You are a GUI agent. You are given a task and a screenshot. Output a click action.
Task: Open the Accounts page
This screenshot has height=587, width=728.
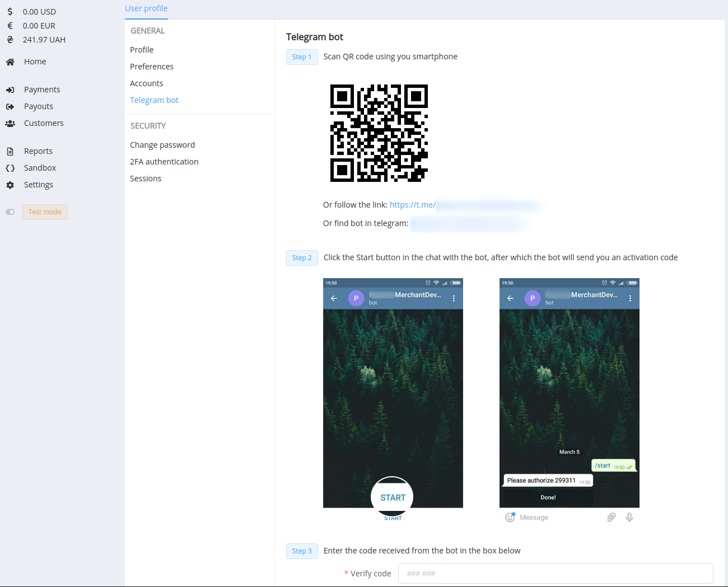click(147, 83)
